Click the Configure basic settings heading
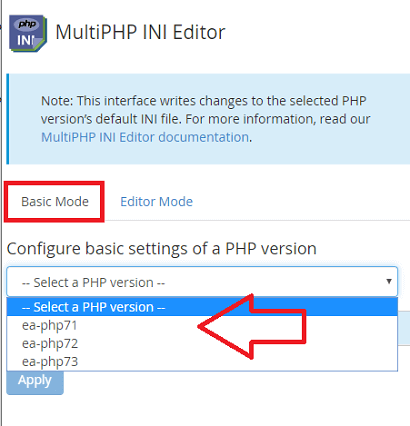410x426 pixels. [x=162, y=248]
